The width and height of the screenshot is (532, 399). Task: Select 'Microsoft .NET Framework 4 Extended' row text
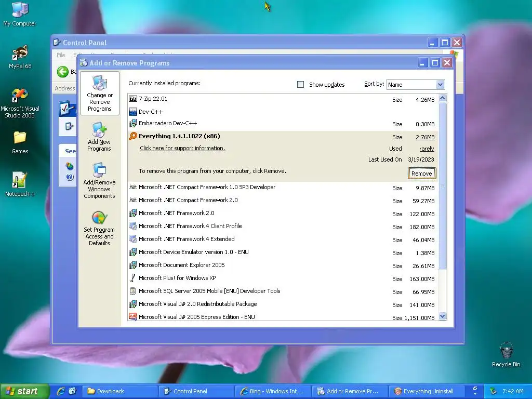pos(187,239)
